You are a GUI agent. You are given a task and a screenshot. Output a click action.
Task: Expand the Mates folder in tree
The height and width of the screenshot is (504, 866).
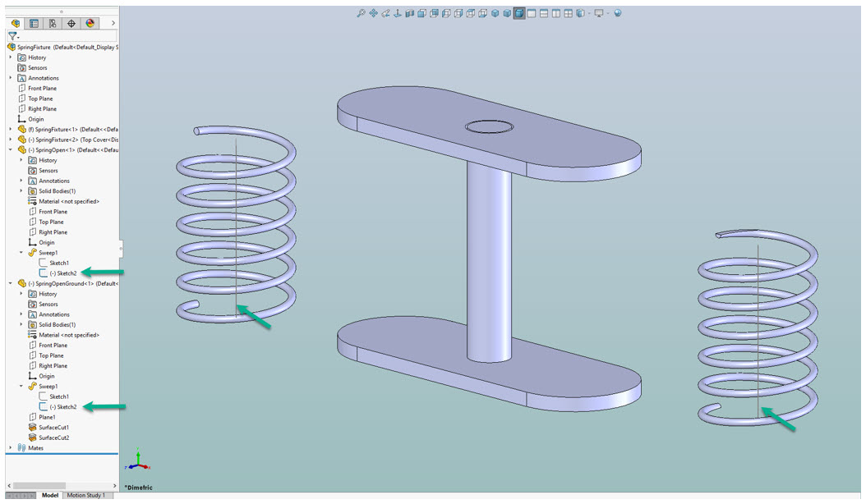[11, 448]
